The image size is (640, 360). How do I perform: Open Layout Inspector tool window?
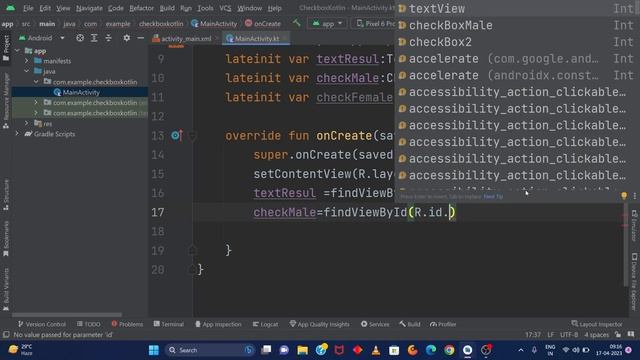pyautogui.click(x=597, y=324)
